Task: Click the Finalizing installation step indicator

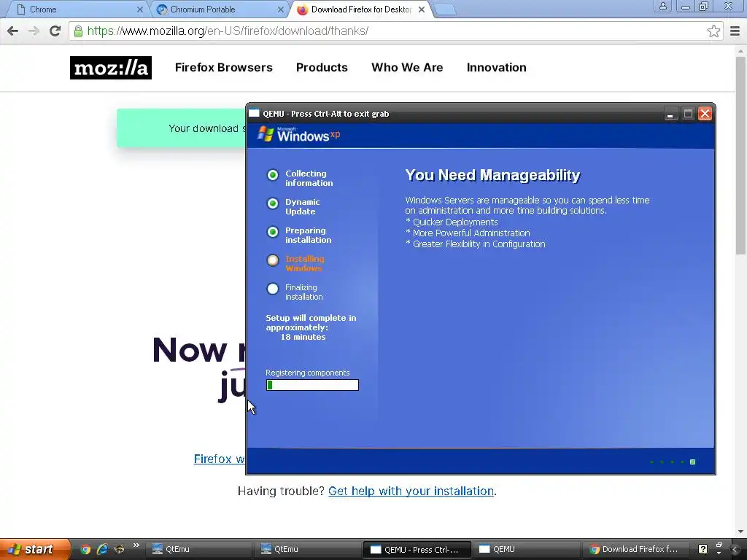Action: [x=273, y=289]
